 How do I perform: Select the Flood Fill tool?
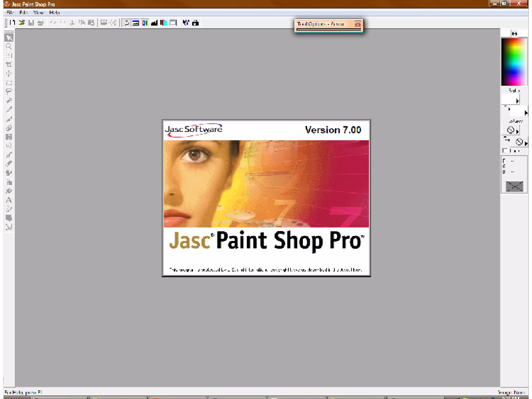coord(9,191)
